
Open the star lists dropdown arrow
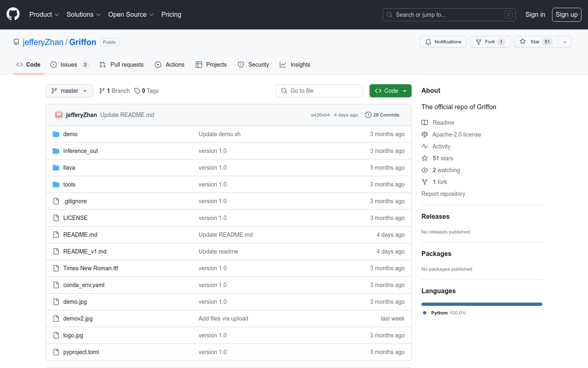[x=565, y=42]
